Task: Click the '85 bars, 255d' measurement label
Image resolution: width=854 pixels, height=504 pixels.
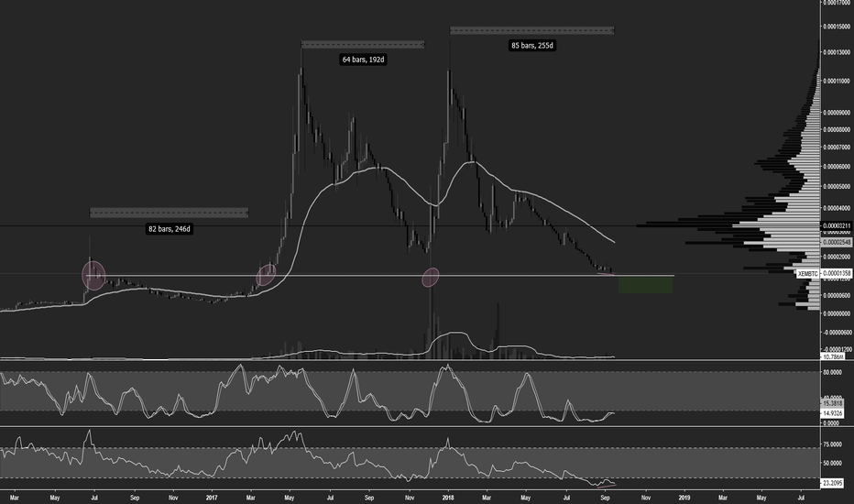Action: (x=532, y=46)
